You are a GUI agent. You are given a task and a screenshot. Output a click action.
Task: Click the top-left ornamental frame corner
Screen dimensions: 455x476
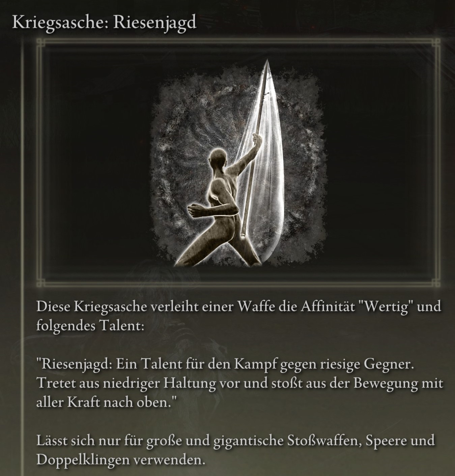click(42, 44)
